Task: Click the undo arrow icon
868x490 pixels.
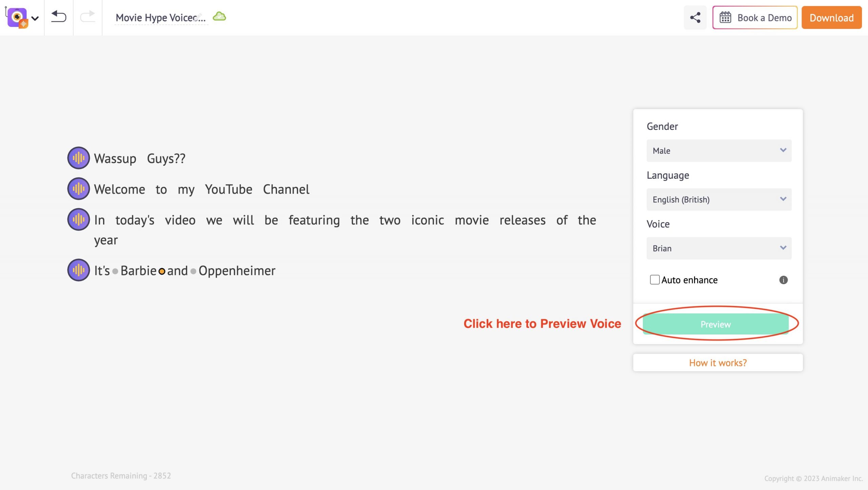Action: tap(58, 17)
